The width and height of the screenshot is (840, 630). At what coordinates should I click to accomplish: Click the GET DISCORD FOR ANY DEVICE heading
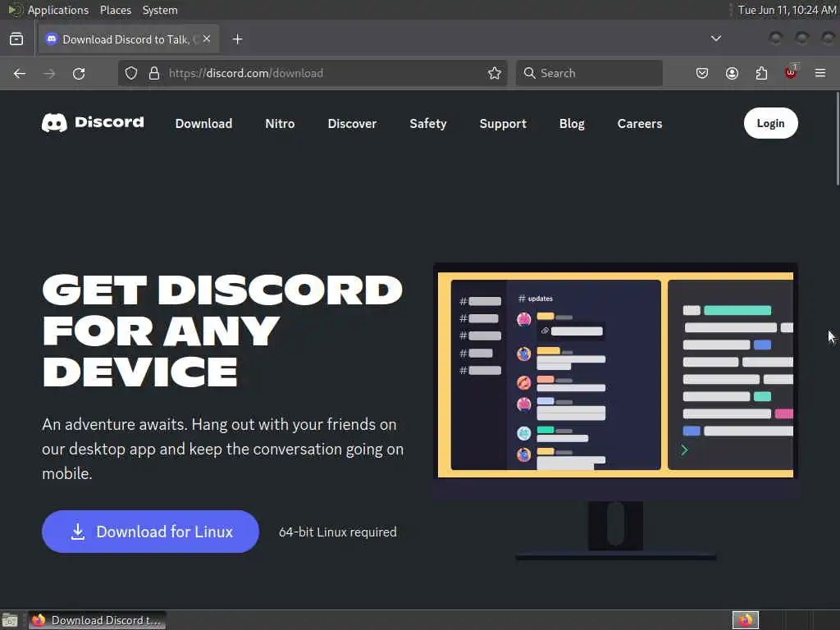point(222,331)
